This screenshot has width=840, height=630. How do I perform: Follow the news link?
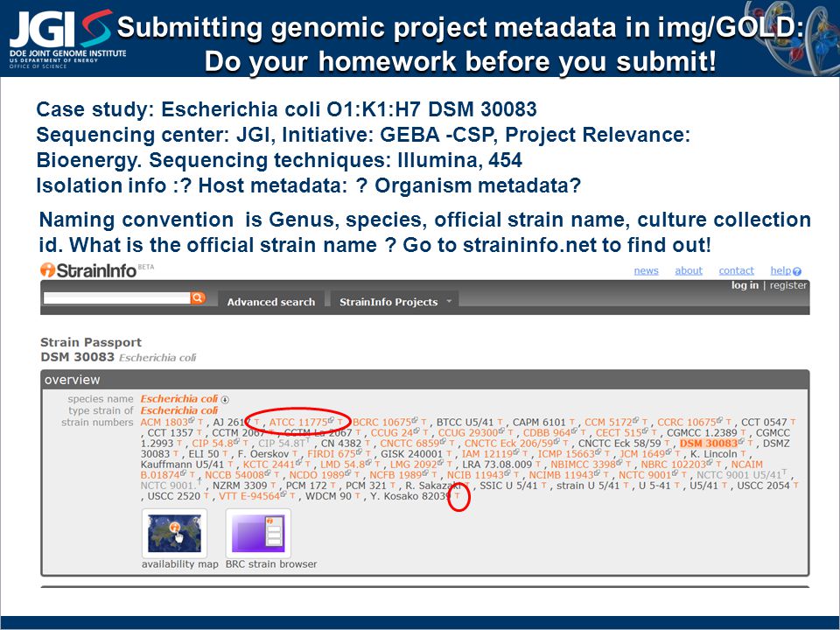tap(646, 270)
